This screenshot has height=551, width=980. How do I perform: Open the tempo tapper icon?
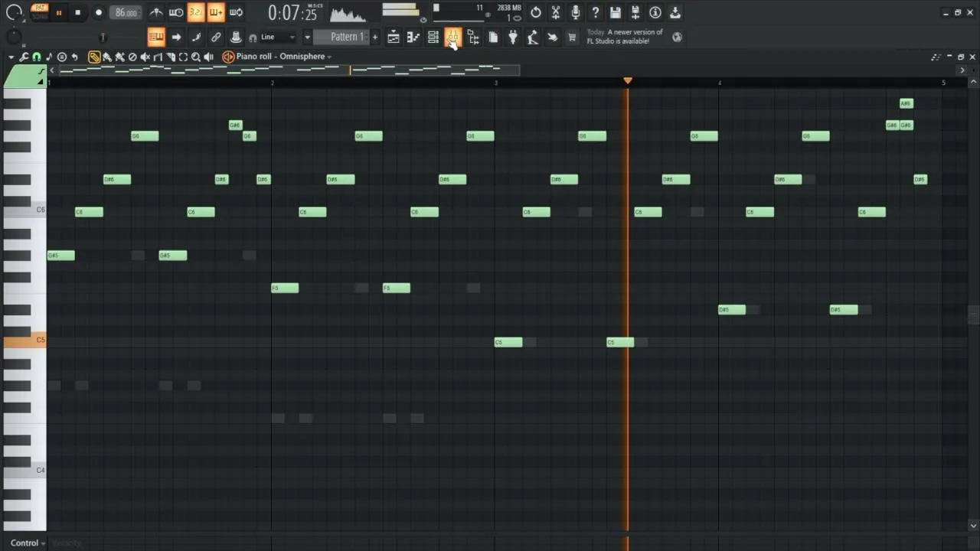tap(532, 37)
